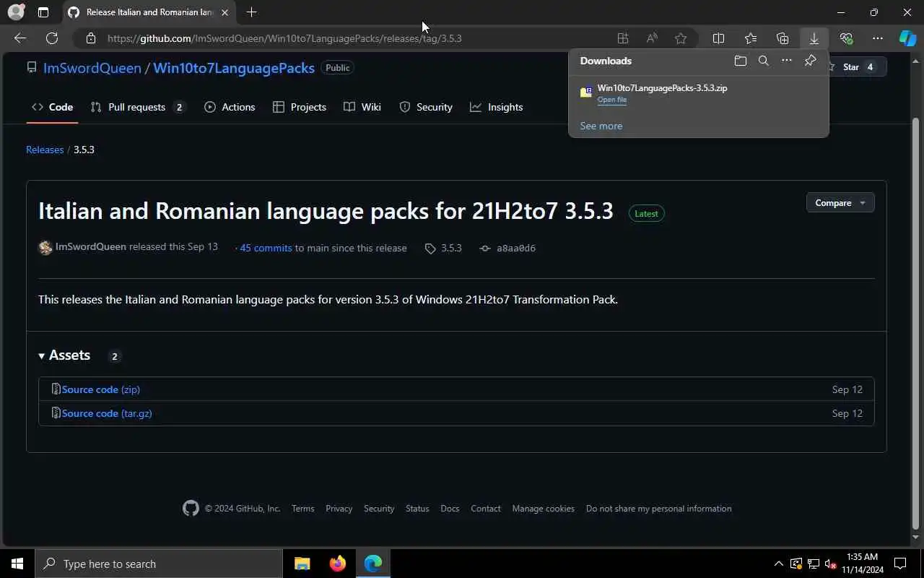Open Contact footer link
This screenshot has width=924, height=578.
[x=486, y=509]
